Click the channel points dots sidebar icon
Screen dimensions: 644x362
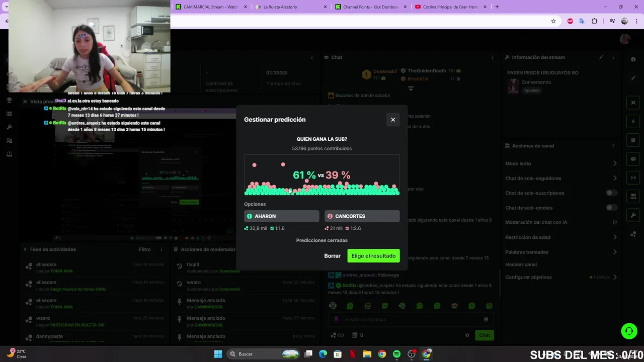point(633,233)
